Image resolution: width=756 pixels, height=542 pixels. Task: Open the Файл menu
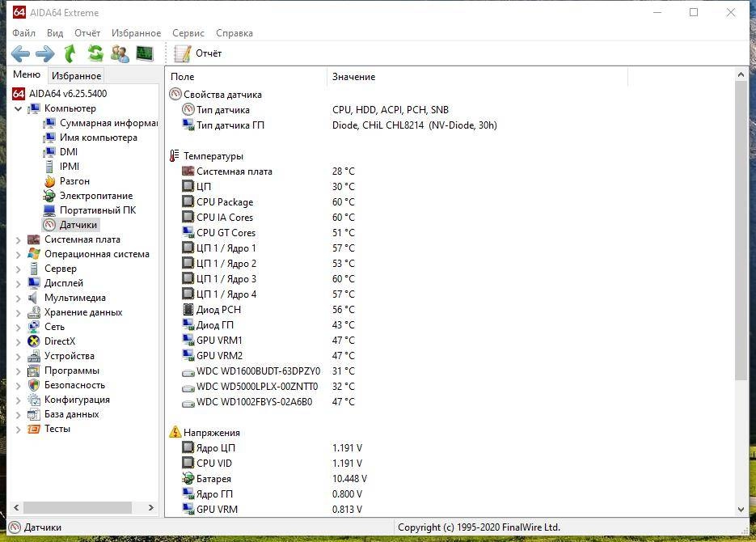coord(23,33)
